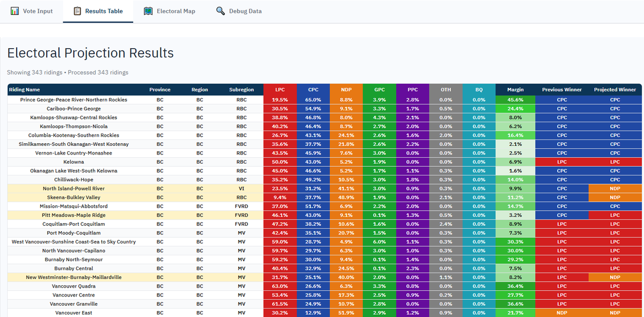Select Prince George-Peace River-Northern Rockies riding
This screenshot has height=317, width=644.
(74, 100)
